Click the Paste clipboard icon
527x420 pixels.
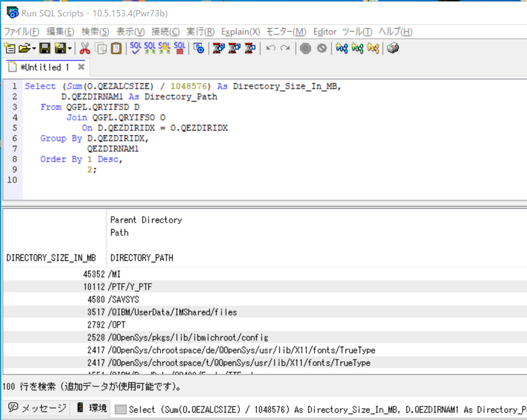pos(116,48)
